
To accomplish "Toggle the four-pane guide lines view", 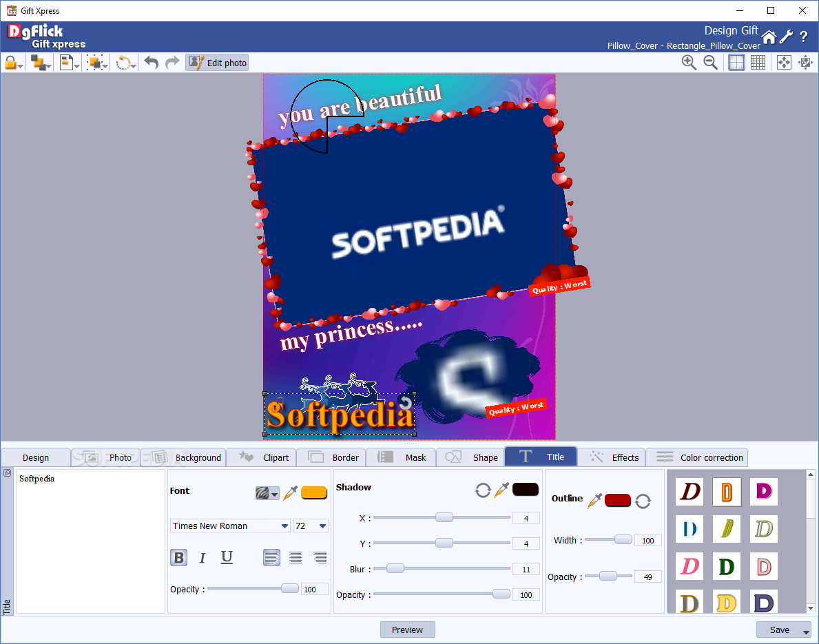I will click(736, 63).
